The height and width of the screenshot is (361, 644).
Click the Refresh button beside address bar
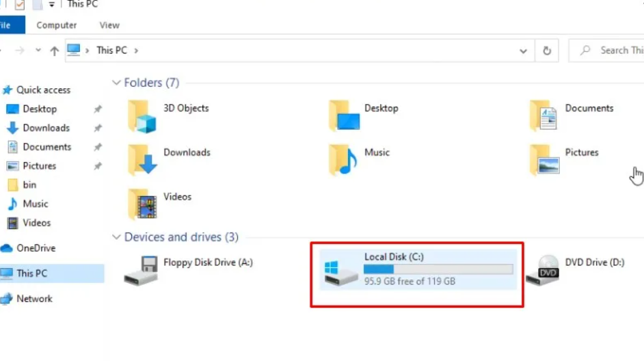(x=547, y=51)
